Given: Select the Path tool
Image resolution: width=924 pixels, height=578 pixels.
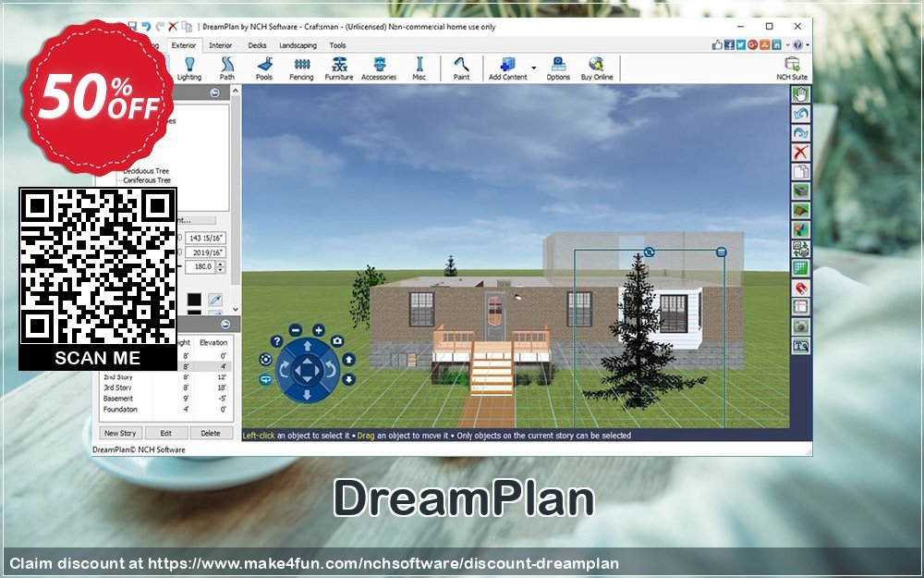Looking at the screenshot, I should click(227, 68).
